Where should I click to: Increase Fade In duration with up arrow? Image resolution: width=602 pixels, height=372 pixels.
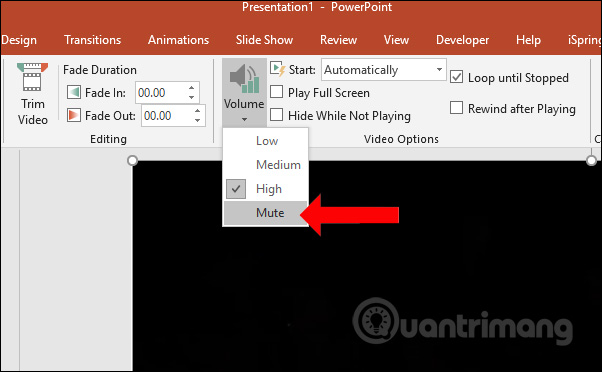coord(192,88)
